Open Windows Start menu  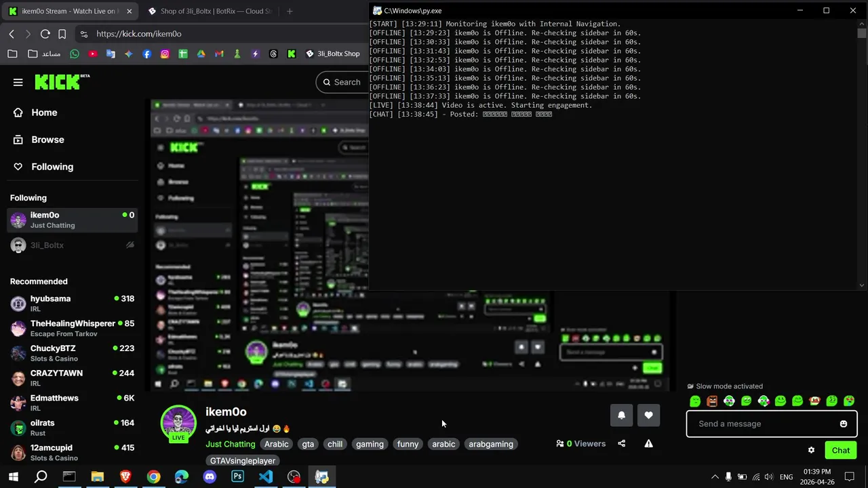click(x=14, y=477)
